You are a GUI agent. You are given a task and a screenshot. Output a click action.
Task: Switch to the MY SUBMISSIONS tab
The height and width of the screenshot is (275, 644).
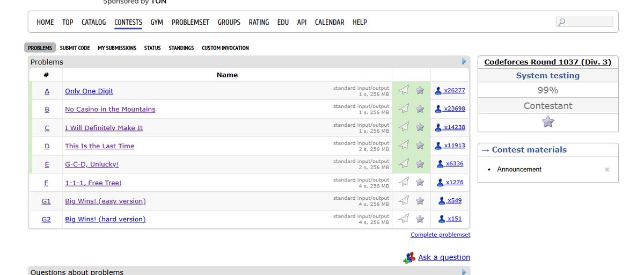[117, 48]
